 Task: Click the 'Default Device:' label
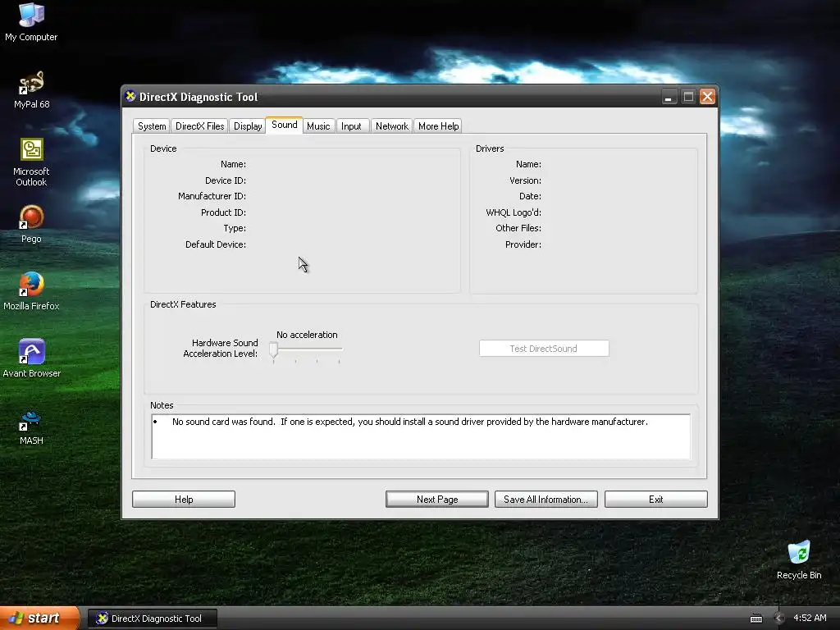(x=216, y=244)
